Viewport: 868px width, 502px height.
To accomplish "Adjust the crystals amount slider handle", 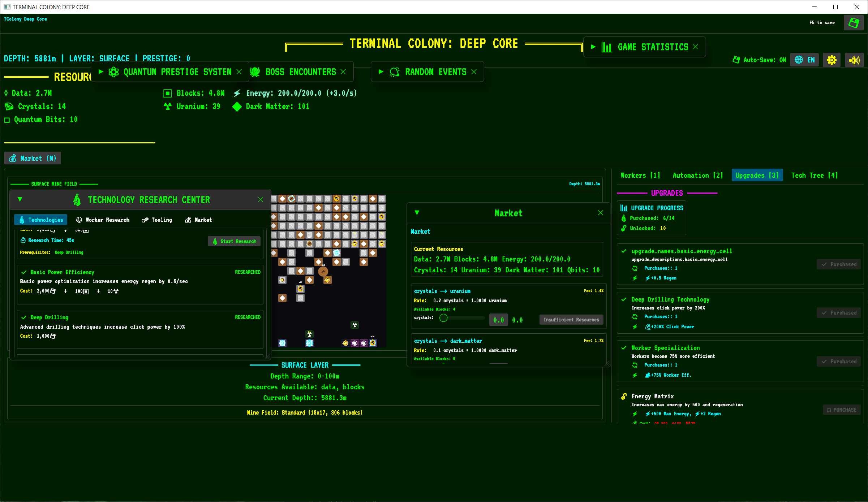I will [443, 318].
